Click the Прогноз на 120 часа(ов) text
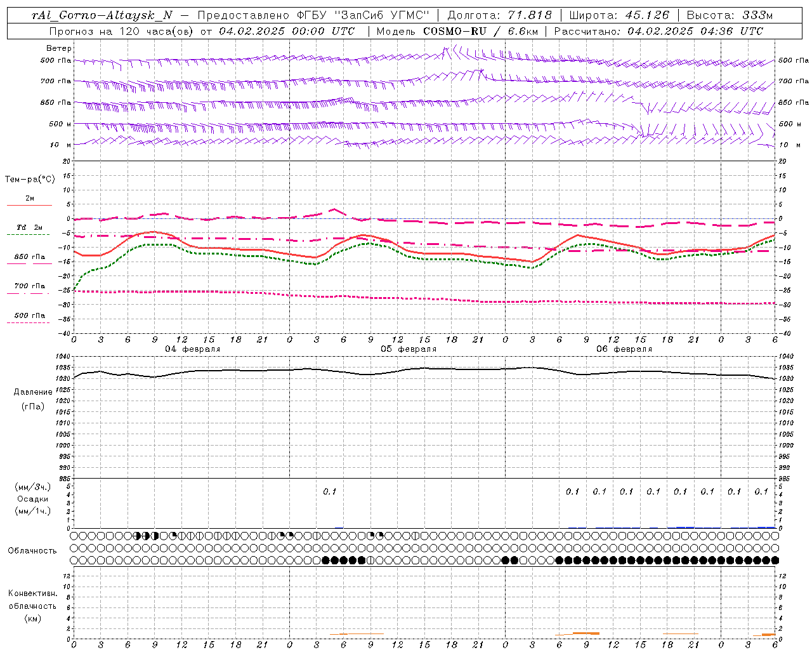The image size is (812, 650). [x=121, y=31]
